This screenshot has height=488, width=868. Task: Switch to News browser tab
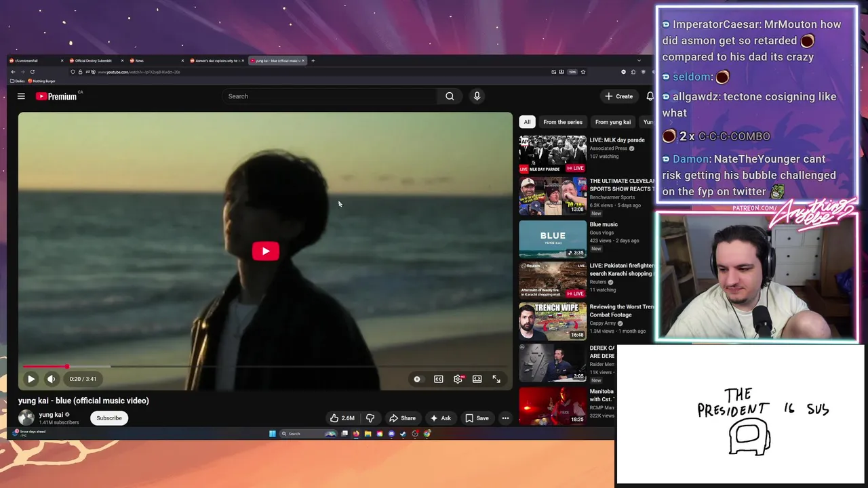click(155, 61)
